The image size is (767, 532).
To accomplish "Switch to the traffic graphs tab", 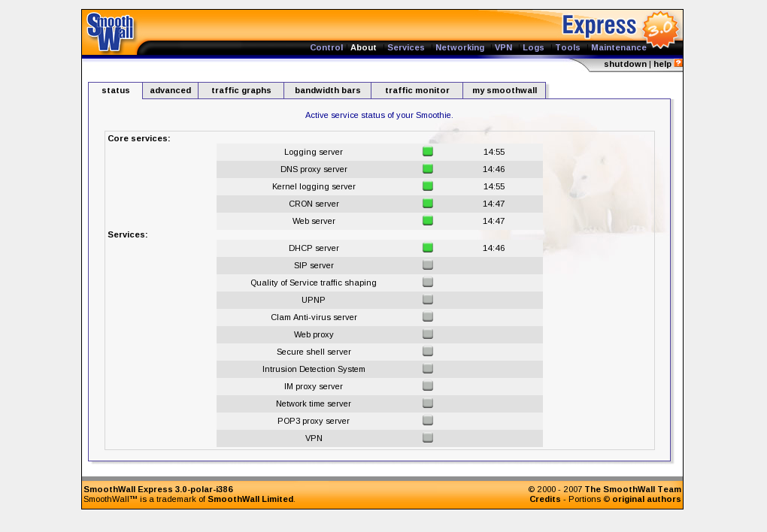I will [x=241, y=90].
